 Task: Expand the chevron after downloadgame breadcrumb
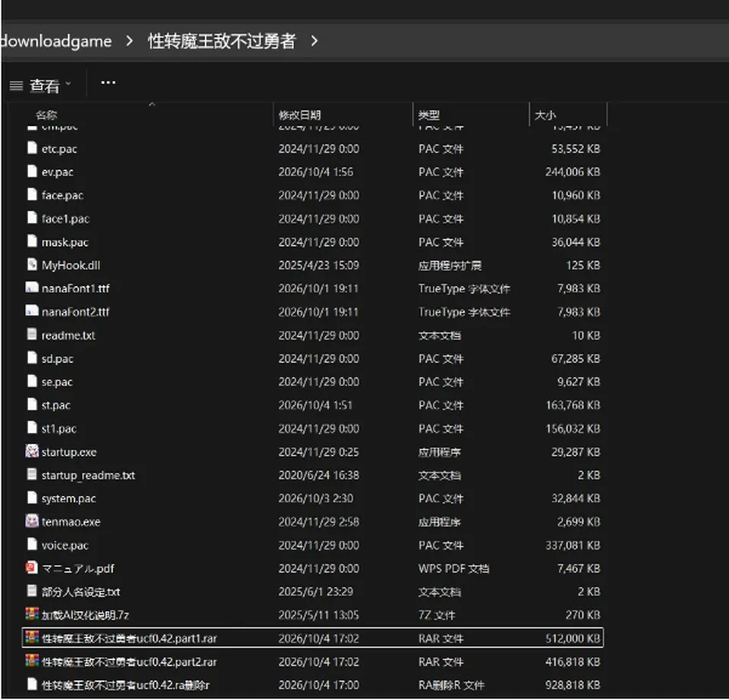pos(130,41)
